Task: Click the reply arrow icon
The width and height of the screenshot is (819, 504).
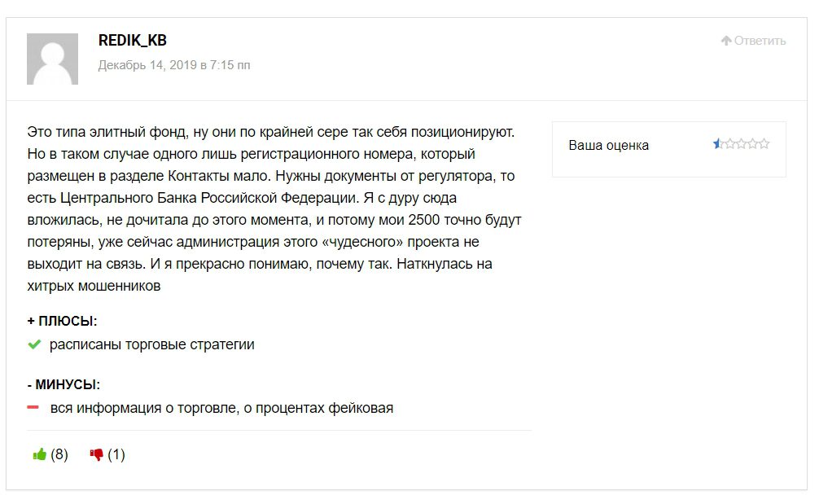Action: [x=726, y=41]
